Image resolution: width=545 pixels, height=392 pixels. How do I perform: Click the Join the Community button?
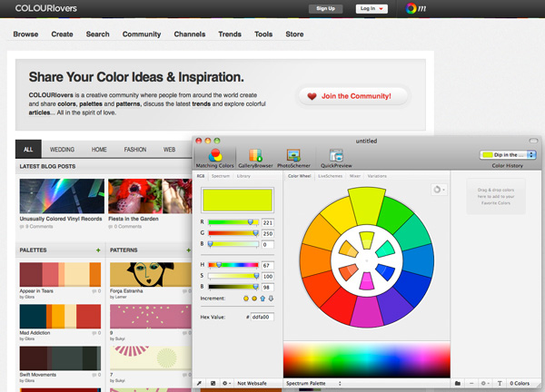pyautogui.click(x=353, y=96)
